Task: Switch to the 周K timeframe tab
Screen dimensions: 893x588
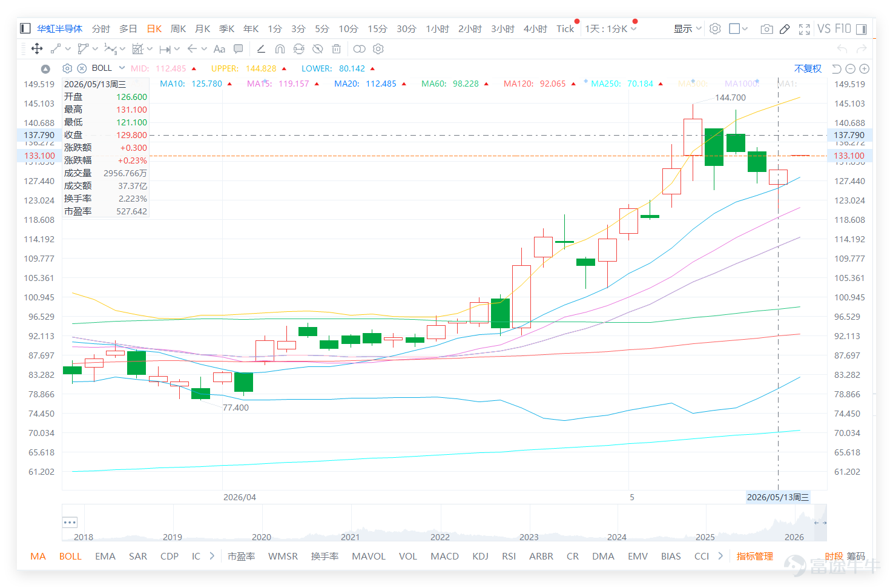Action: pyautogui.click(x=178, y=28)
